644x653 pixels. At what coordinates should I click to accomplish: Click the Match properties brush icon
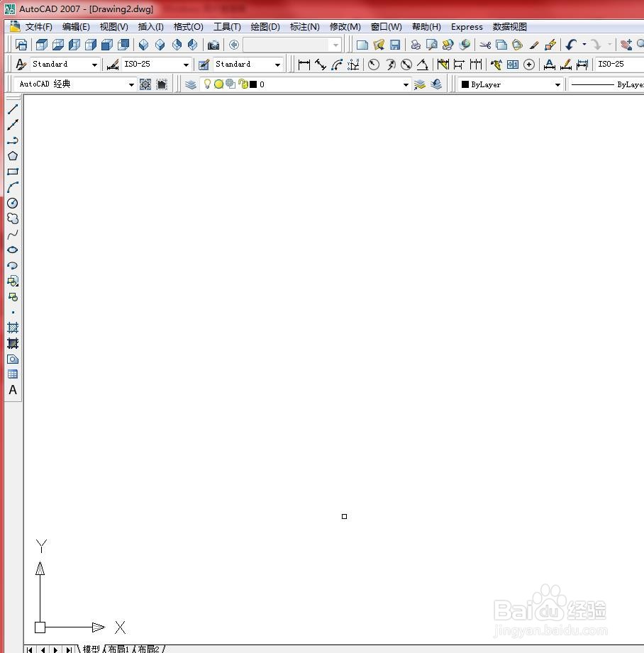(x=534, y=45)
